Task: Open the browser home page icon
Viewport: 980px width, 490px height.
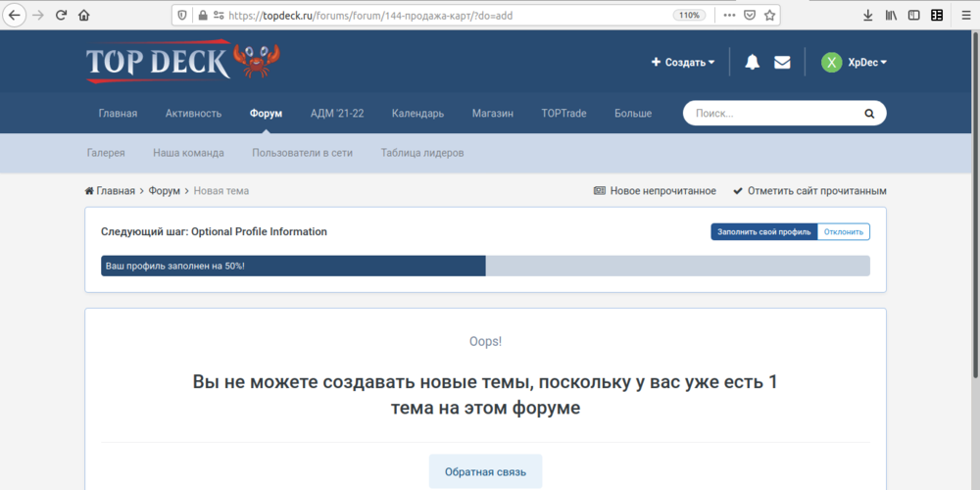Action: (83, 15)
